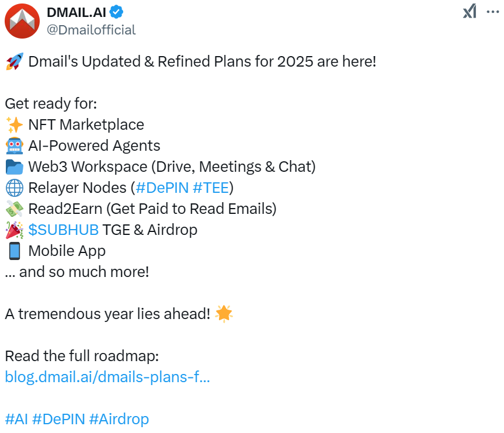Click the phone emoji beside Mobile App
The height and width of the screenshot is (433, 504).
click(x=15, y=251)
